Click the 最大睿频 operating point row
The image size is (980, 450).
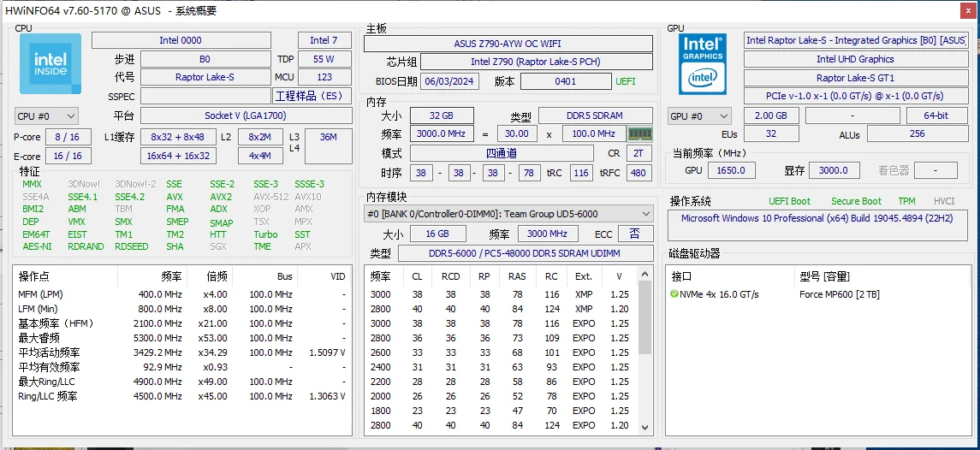click(181, 338)
